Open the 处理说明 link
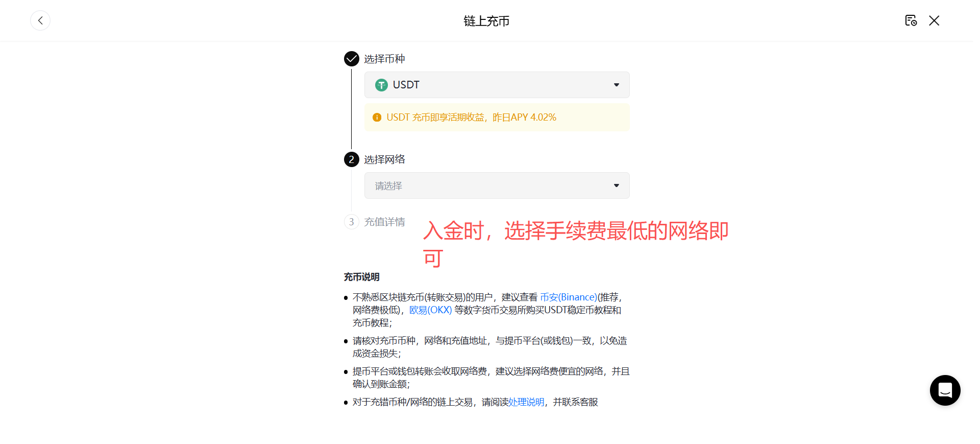980x444 pixels. (x=526, y=402)
